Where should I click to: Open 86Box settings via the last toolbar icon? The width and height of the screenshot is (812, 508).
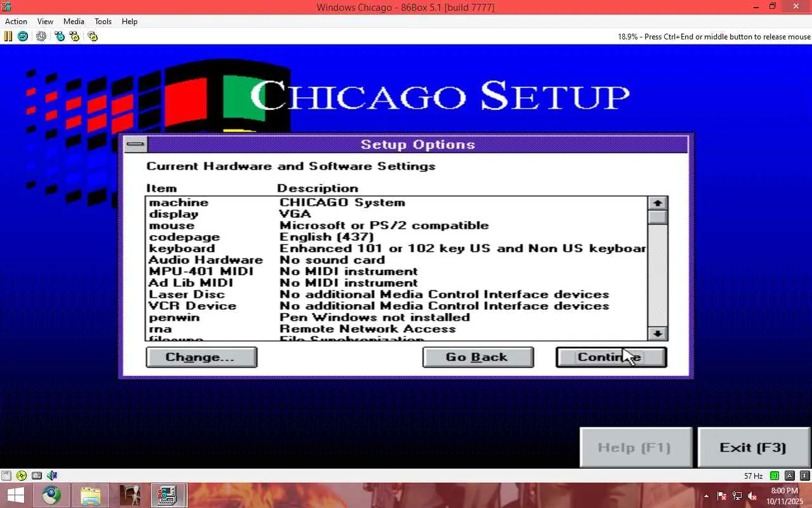[93, 36]
